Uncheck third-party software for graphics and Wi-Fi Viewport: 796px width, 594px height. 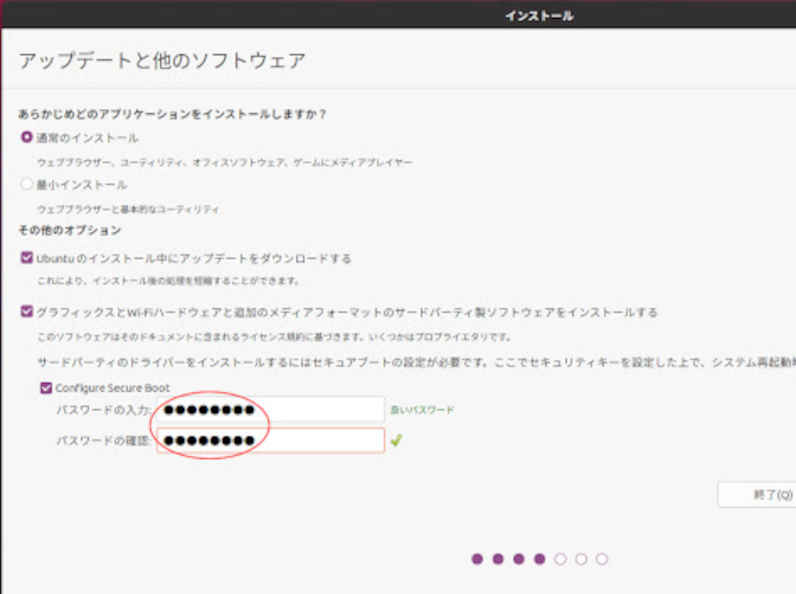(x=27, y=312)
